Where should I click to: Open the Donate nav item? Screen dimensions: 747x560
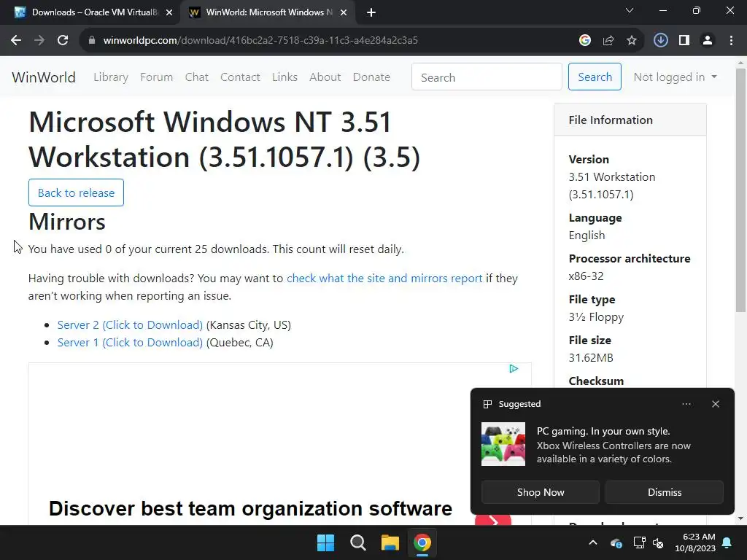[x=371, y=77]
